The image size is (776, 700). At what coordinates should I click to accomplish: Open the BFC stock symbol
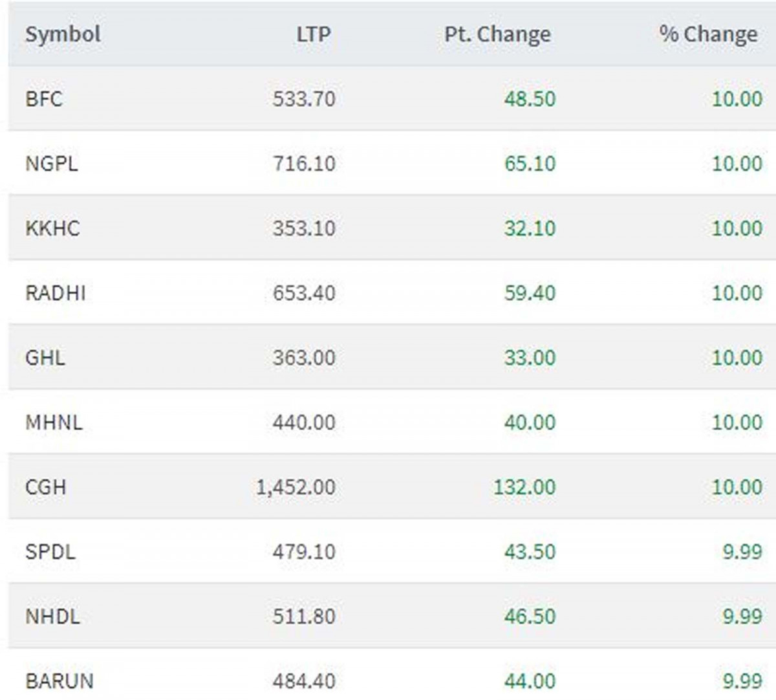point(44,99)
